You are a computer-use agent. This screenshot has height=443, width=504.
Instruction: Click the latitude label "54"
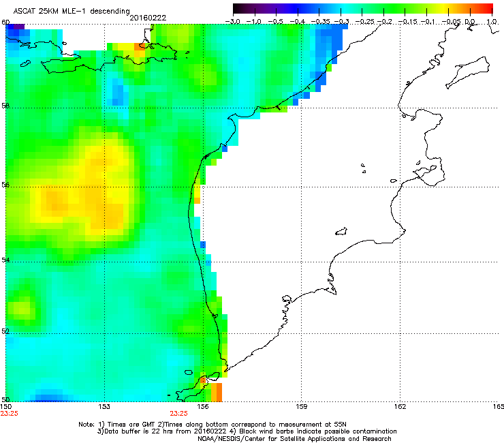point(5,260)
